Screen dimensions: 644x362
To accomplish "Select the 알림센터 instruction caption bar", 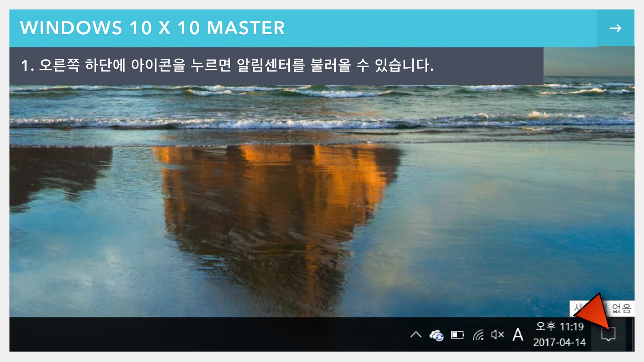I will click(x=276, y=66).
